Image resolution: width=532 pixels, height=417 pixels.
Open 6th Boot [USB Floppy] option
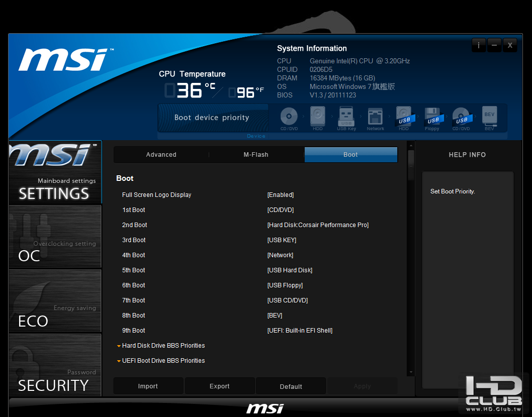click(x=285, y=285)
